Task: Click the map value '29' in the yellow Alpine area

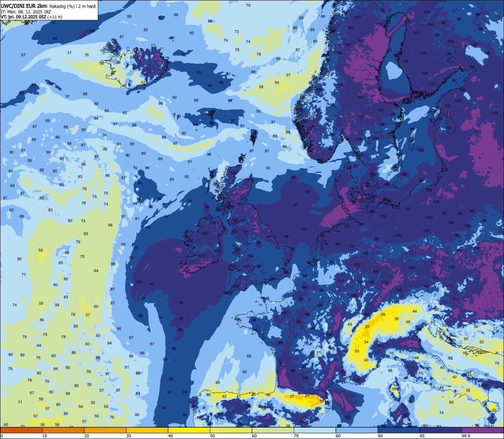Action: click(x=383, y=314)
